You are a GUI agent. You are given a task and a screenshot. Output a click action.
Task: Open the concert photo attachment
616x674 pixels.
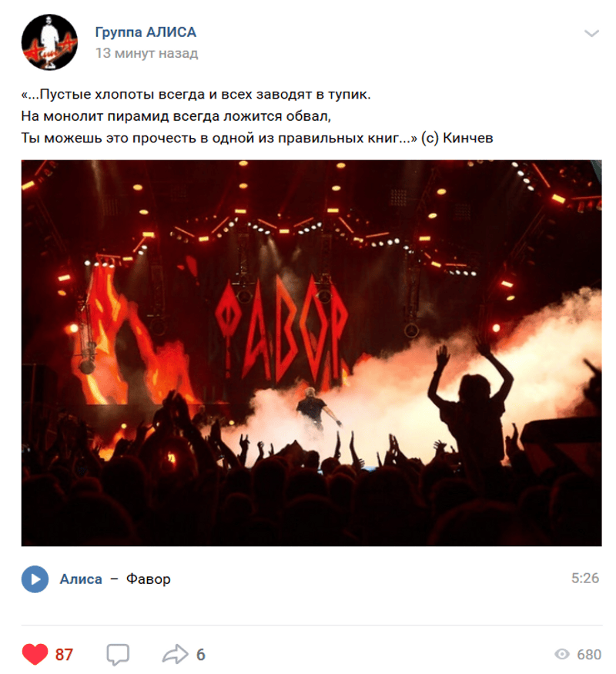(311, 353)
